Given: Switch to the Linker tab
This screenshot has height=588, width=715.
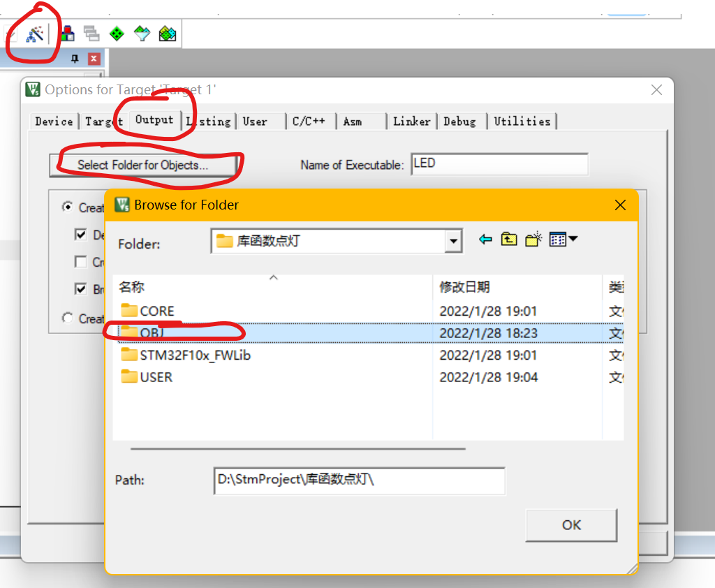Looking at the screenshot, I should tap(412, 122).
